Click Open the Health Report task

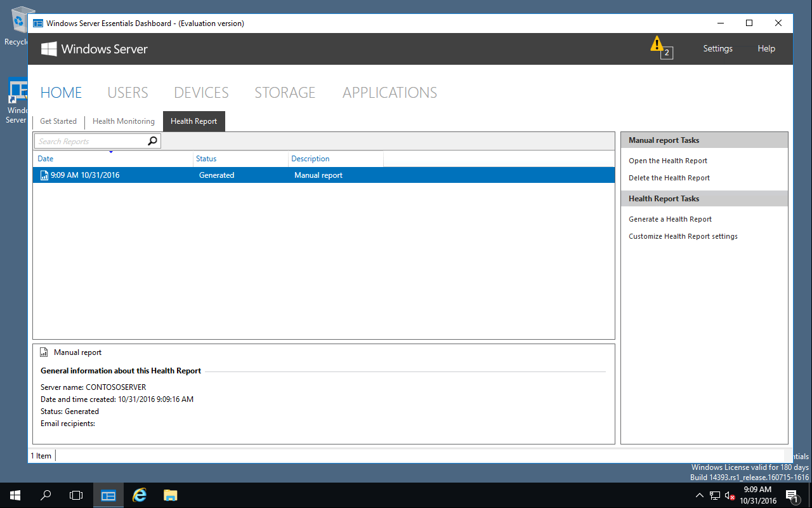coord(668,161)
